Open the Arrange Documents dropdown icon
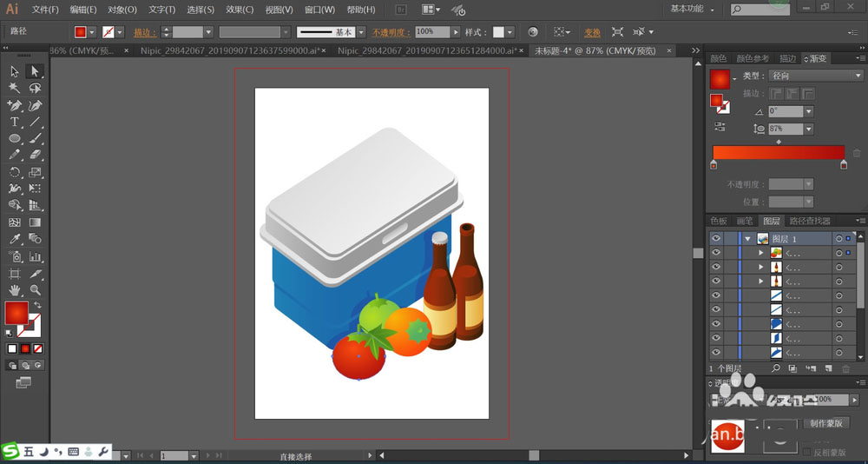 [431, 10]
